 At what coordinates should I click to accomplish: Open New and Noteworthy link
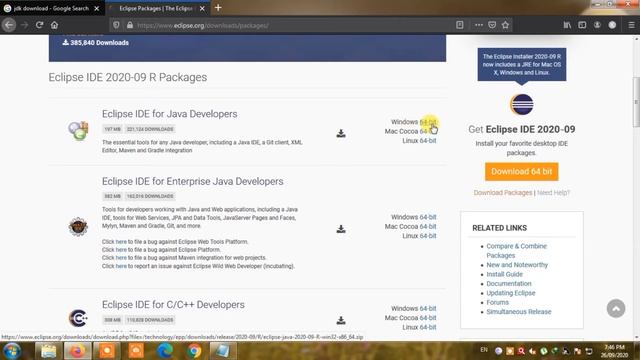coord(517,265)
